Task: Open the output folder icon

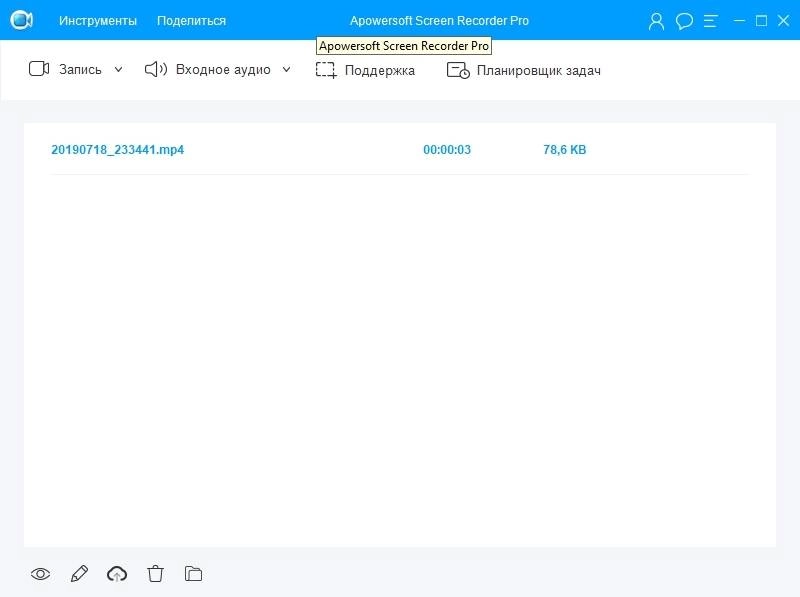Action: click(x=193, y=574)
